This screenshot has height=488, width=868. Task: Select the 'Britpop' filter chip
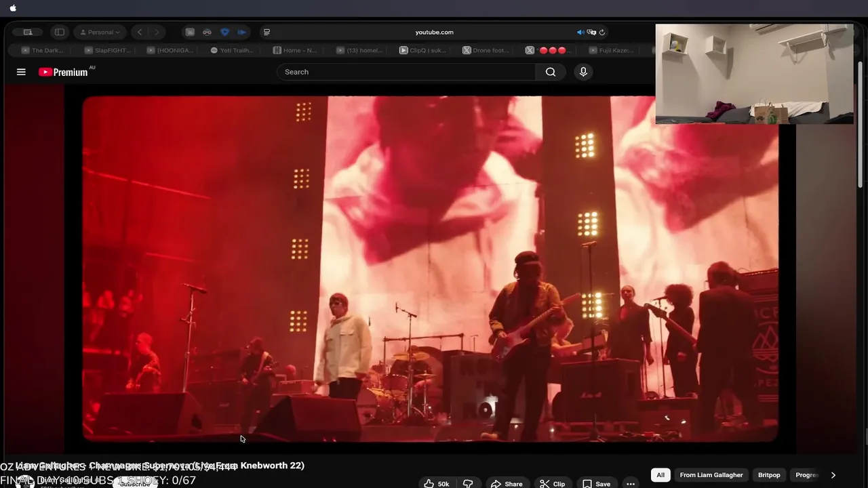pyautogui.click(x=769, y=475)
